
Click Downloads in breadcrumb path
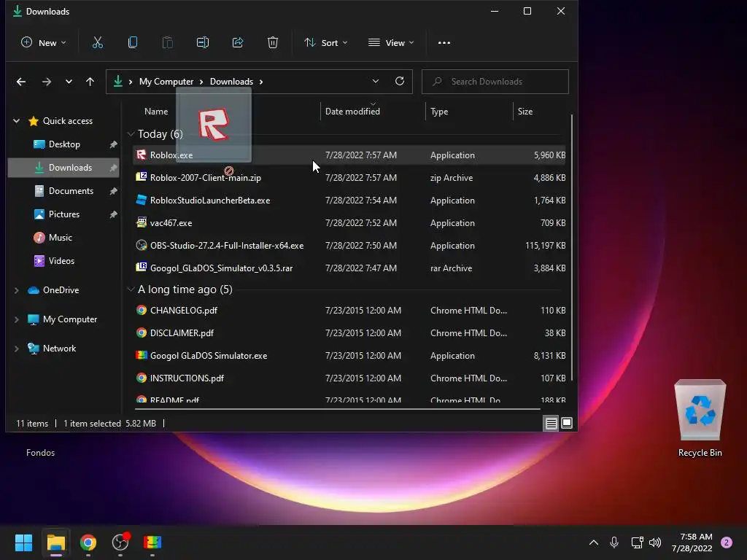231,82
